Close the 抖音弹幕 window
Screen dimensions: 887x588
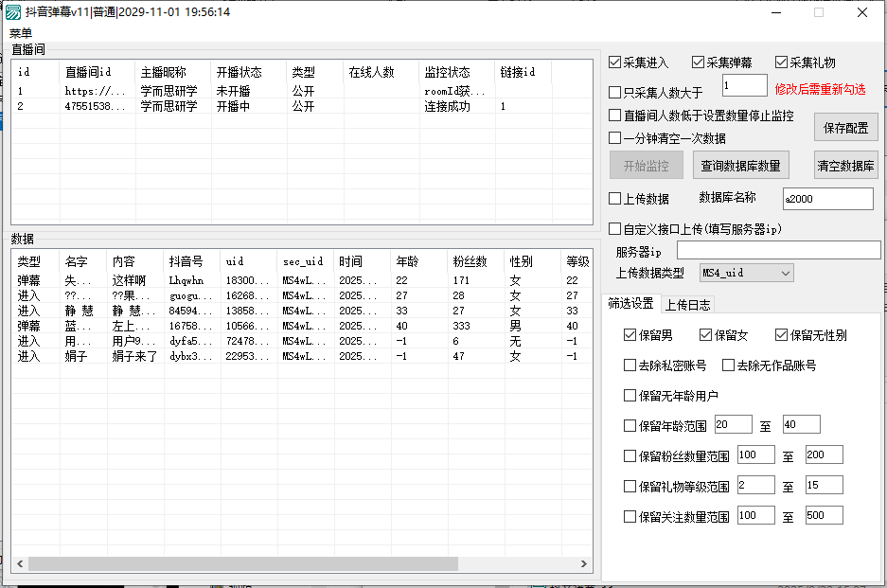tap(861, 13)
